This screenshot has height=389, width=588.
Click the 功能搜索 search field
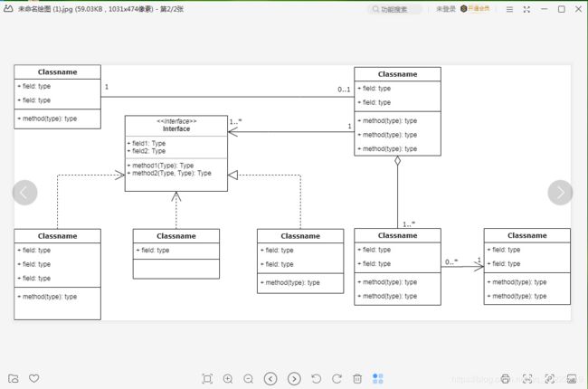pyautogui.click(x=394, y=9)
